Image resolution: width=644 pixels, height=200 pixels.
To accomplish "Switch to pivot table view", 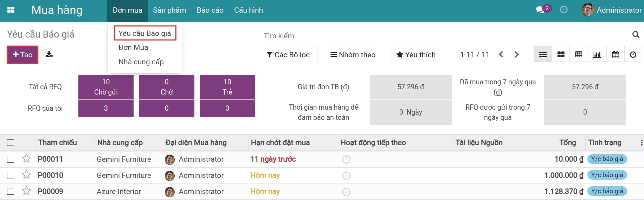I will 579,54.
